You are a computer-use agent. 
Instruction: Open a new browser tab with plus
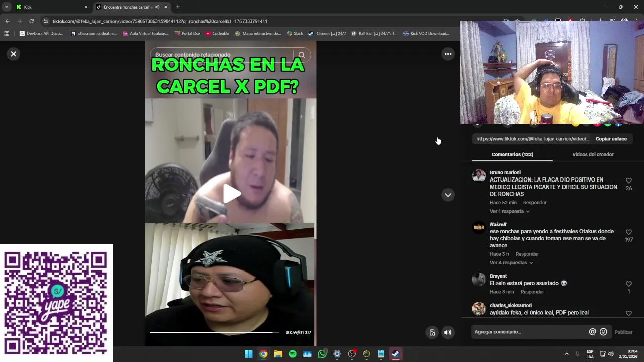(x=178, y=7)
